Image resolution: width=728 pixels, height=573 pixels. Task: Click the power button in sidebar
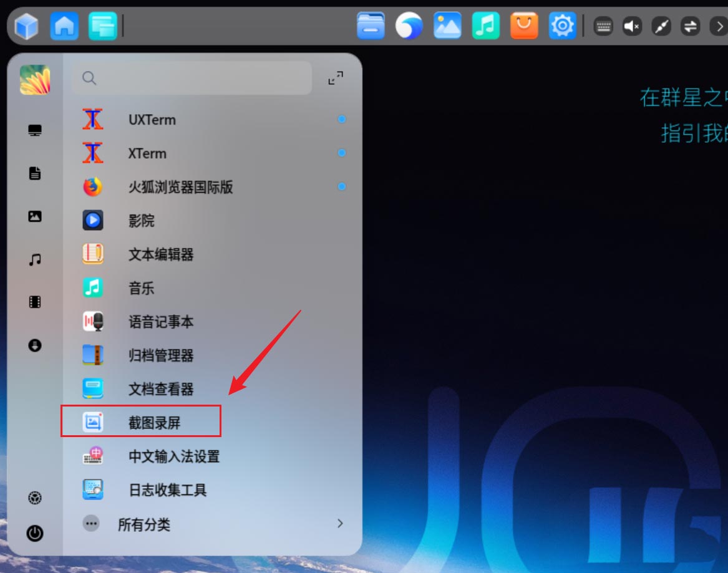35,533
